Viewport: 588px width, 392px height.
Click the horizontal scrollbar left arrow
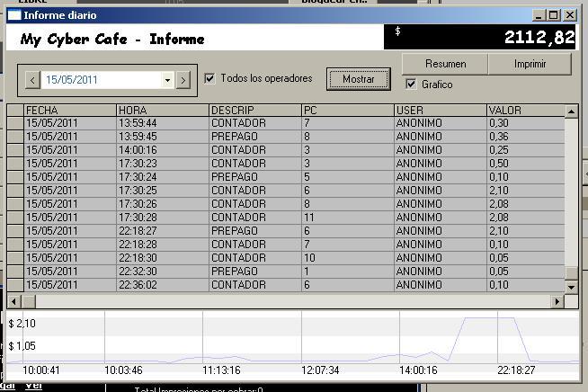pos(13,301)
